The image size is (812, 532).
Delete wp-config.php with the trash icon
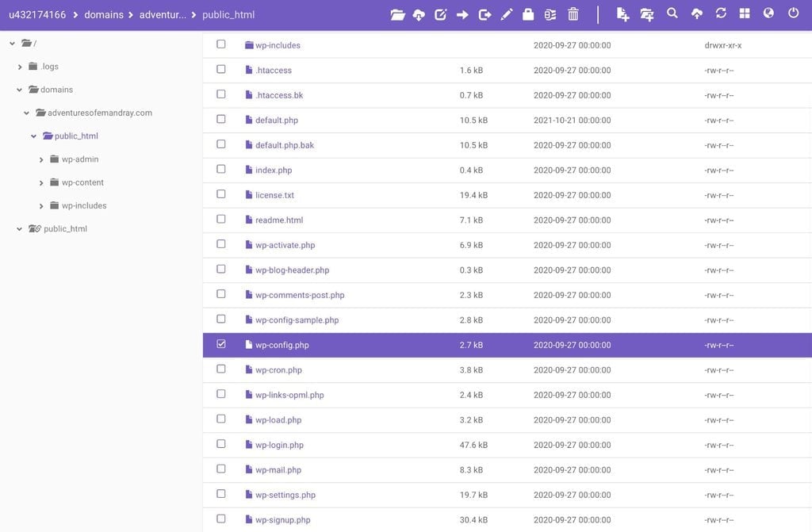point(573,14)
